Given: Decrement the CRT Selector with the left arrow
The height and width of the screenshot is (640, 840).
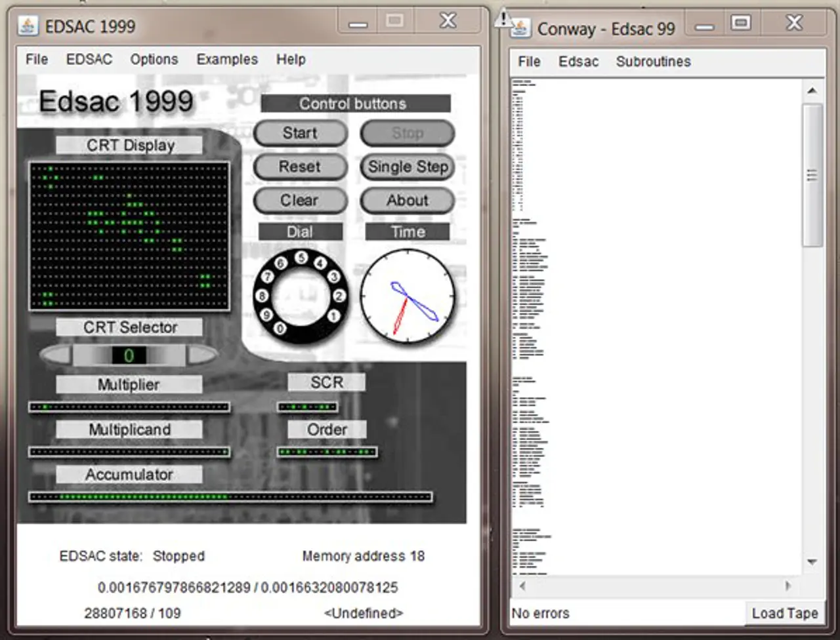Looking at the screenshot, I should [56, 355].
